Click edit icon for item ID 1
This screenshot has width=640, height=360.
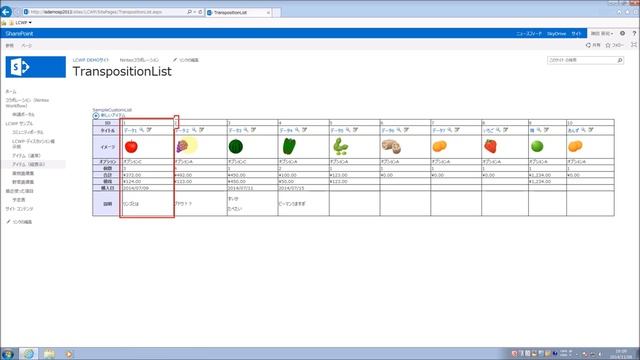[149, 130]
